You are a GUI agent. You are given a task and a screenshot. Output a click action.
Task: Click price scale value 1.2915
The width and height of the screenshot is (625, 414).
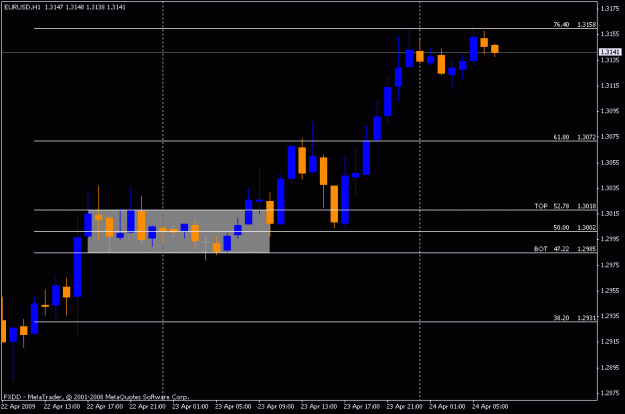610,341
